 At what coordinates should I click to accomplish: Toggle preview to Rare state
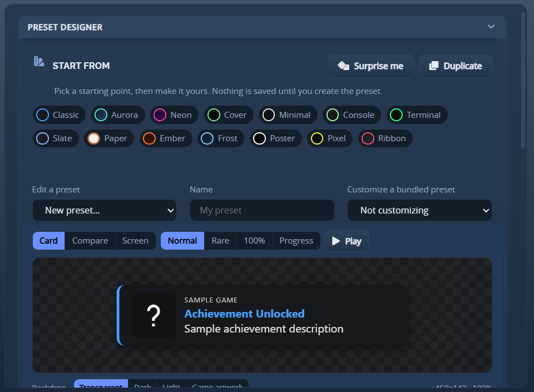tap(220, 241)
